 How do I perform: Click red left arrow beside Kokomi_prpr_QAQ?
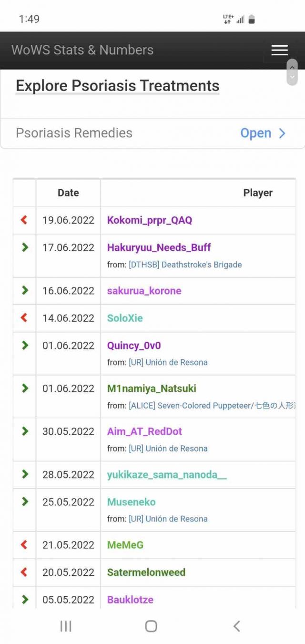[24, 220]
